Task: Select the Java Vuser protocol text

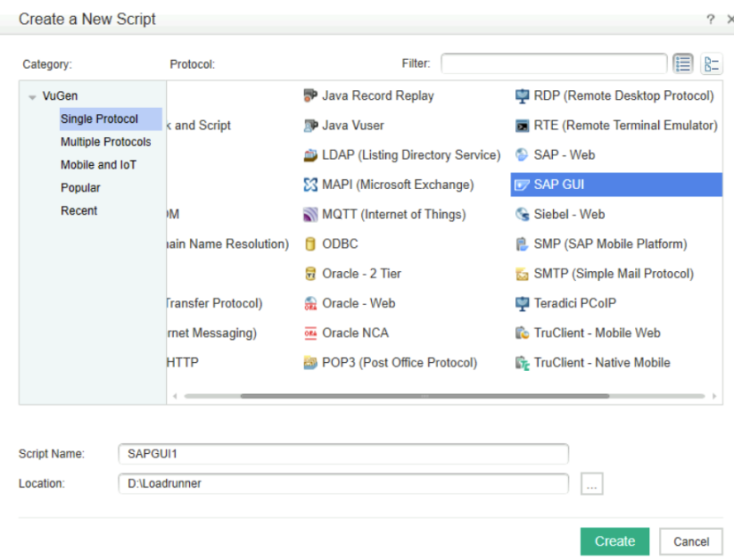Action: coord(353,125)
